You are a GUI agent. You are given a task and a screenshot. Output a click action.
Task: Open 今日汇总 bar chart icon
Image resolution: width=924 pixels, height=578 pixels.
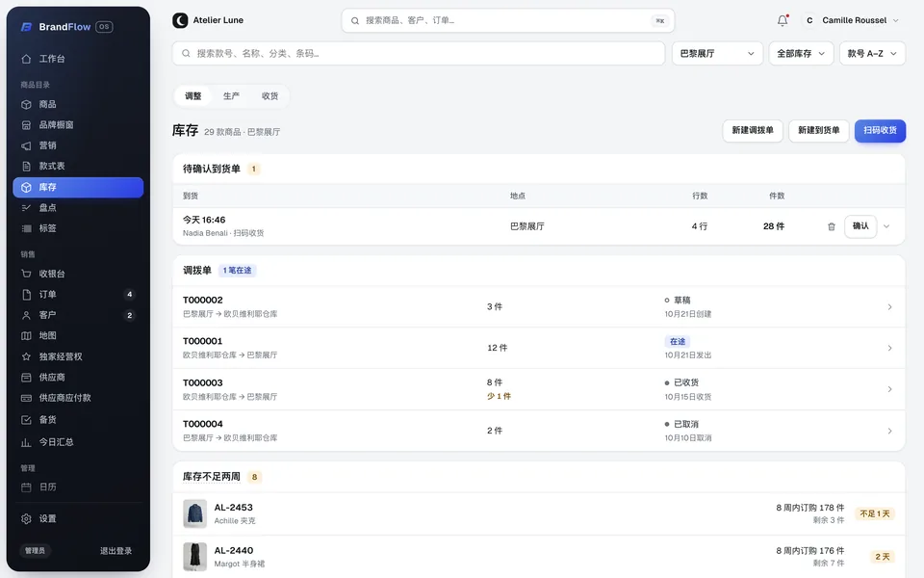pyautogui.click(x=26, y=442)
